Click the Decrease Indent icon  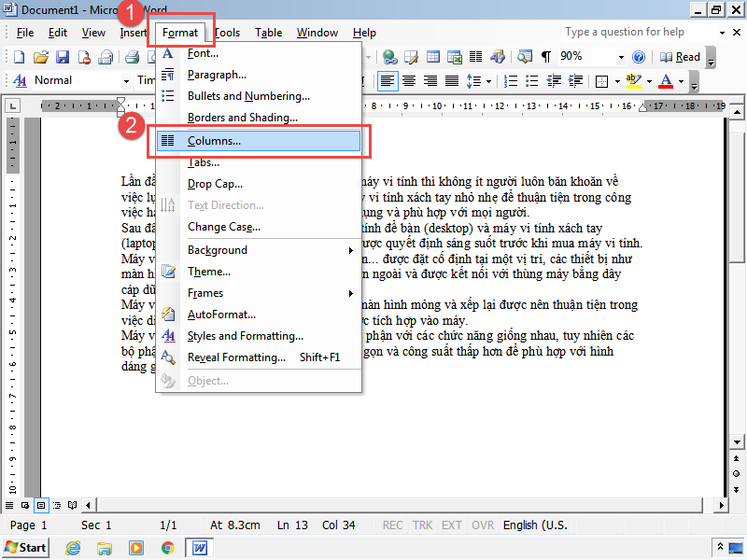tap(554, 81)
